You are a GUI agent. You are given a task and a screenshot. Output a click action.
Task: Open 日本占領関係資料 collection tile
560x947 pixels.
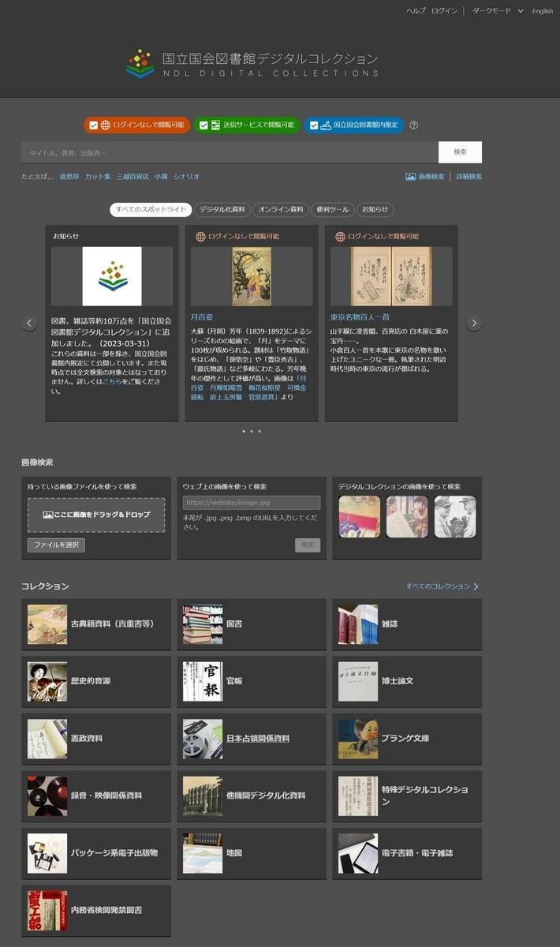[251, 739]
